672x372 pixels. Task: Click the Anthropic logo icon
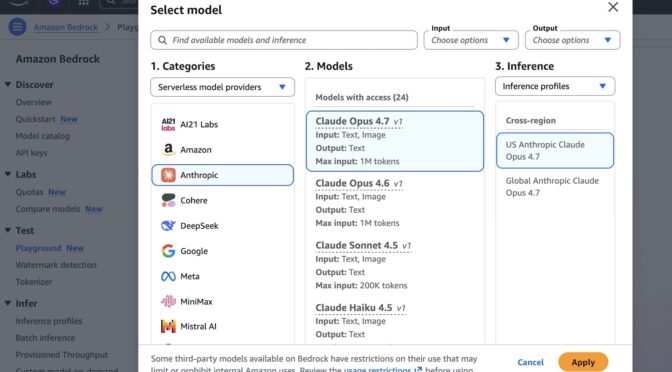[x=168, y=175]
